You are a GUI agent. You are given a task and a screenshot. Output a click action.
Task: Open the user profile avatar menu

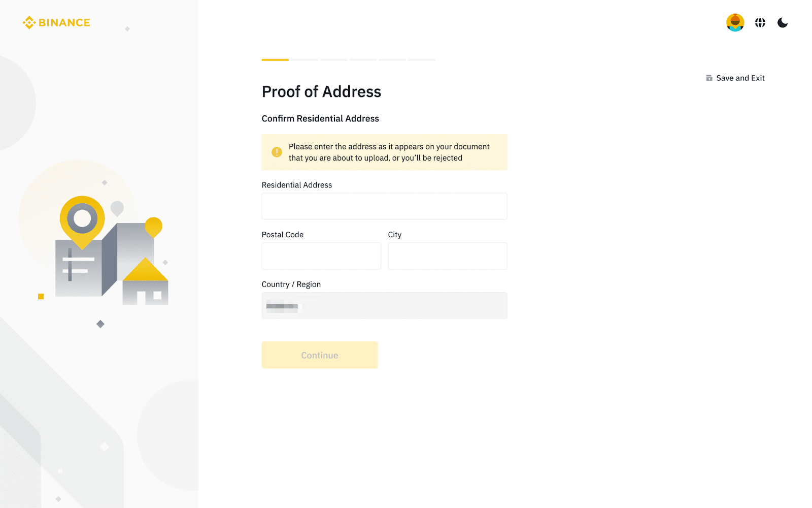pyautogui.click(x=735, y=23)
